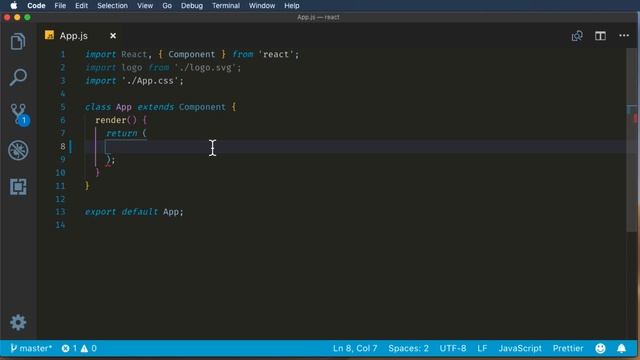Open the Apple menu

click(13, 5)
